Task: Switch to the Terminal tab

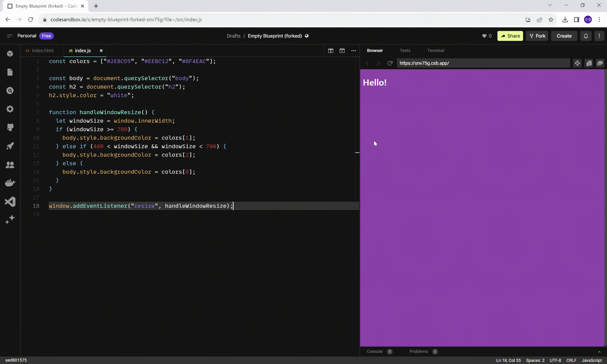Action: tap(436, 51)
